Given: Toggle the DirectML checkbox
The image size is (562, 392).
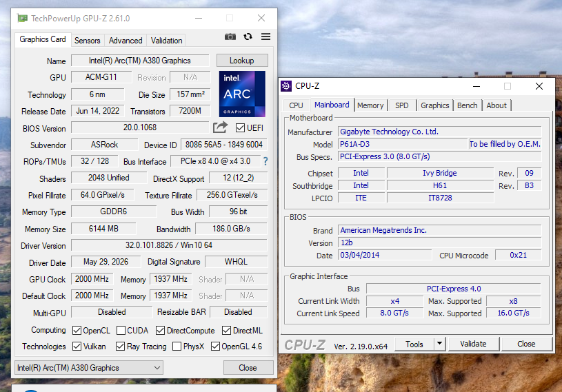Looking at the screenshot, I should pyautogui.click(x=226, y=330).
